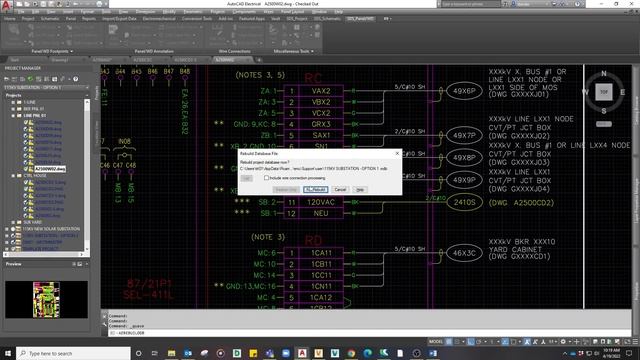Image resolution: width=640 pixels, height=360 pixels.
Task: Add a new drawing tab with plus icon
Action: 259,60
